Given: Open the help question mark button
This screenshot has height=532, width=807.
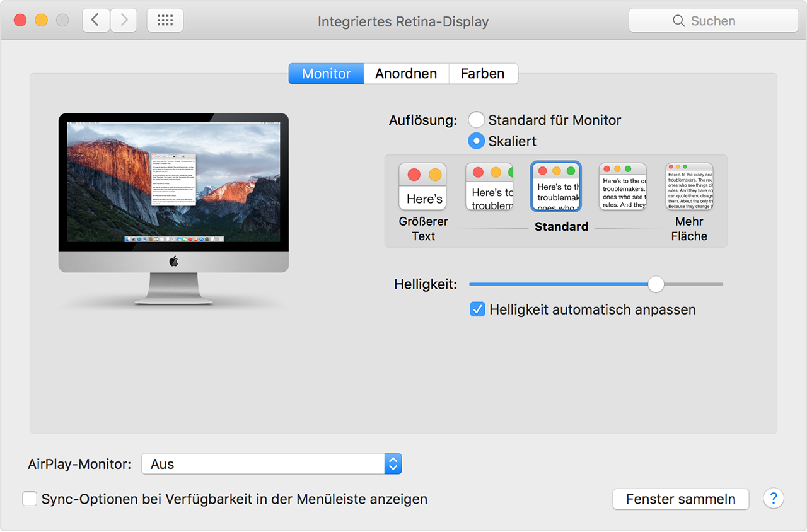Looking at the screenshot, I should pyautogui.click(x=774, y=499).
